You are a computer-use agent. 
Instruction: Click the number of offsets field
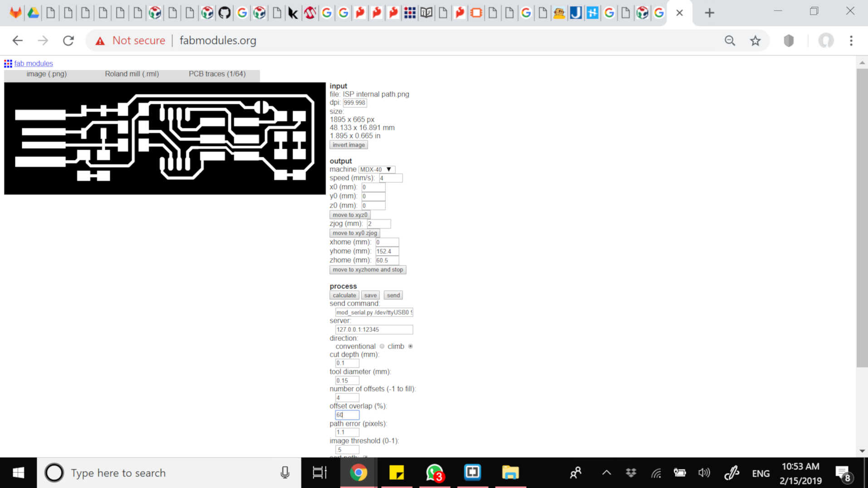[347, 398]
